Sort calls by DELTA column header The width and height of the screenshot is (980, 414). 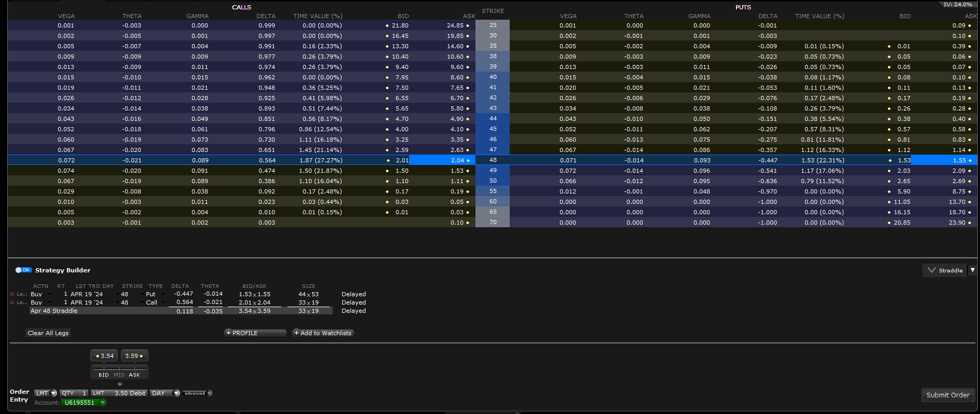pos(266,16)
